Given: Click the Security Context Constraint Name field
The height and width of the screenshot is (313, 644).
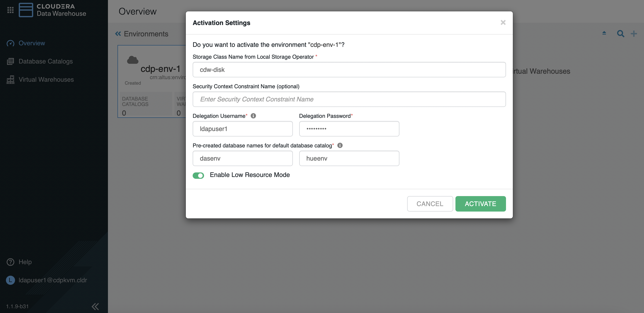Looking at the screenshot, I should [x=349, y=99].
